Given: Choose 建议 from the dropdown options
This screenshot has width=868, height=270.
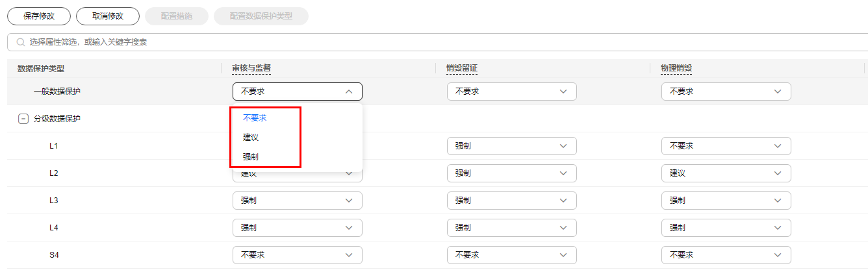Looking at the screenshot, I should pos(251,138).
